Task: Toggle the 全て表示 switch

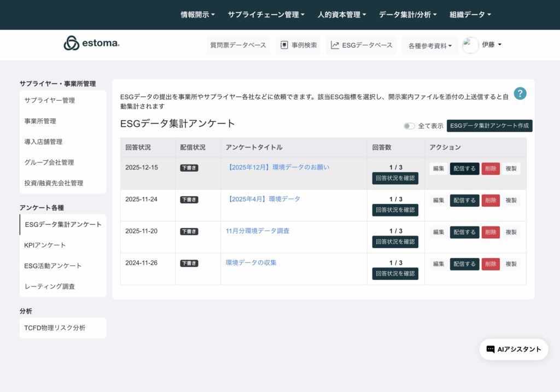Action: click(409, 126)
